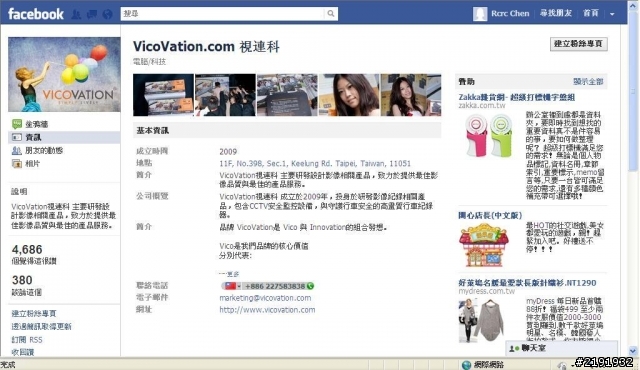Click the 電腦/科技 category text
The width and height of the screenshot is (640, 370).
click(149, 62)
